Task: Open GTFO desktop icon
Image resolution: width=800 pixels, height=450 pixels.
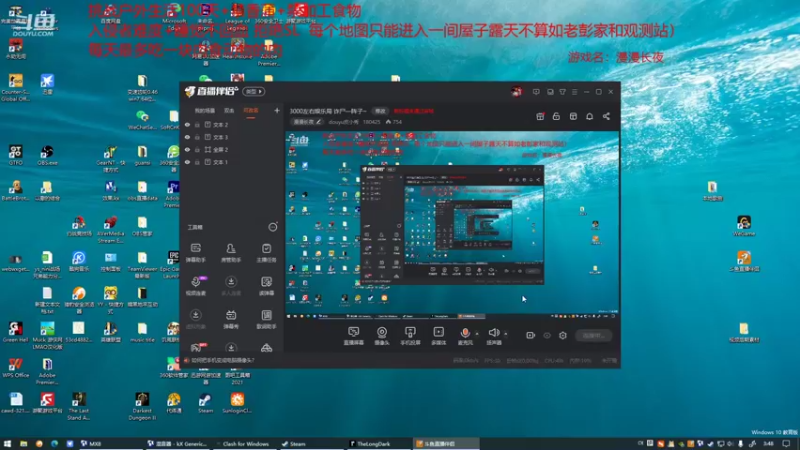Action: pyautogui.click(x=15, y=155)
